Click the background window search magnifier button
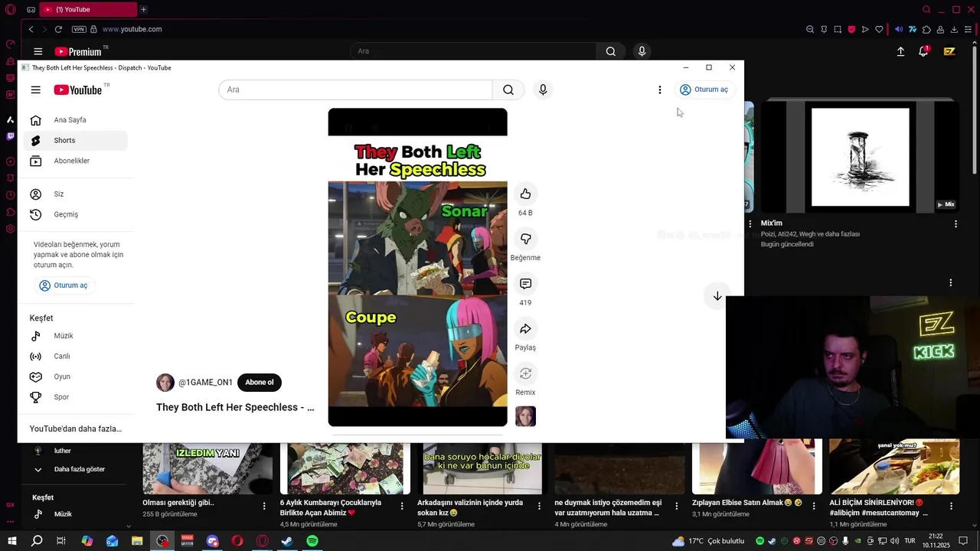980x551 pixels. point(610,51)
